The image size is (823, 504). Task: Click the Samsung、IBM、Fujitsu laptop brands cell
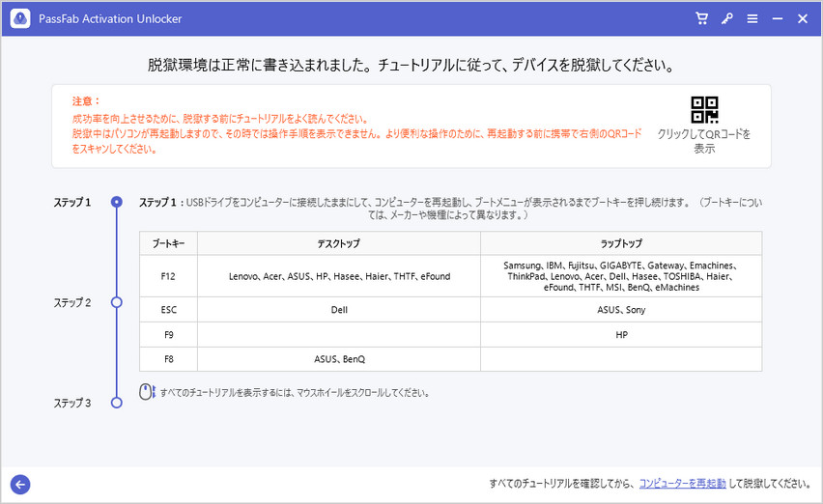[x=621, y=276]
